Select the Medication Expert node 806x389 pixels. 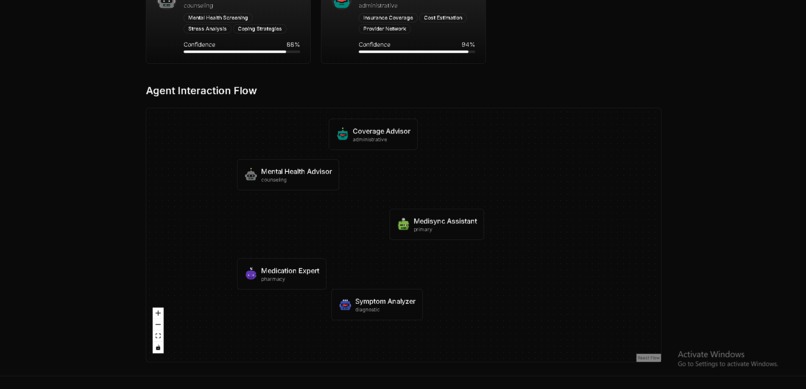(282, 274)
